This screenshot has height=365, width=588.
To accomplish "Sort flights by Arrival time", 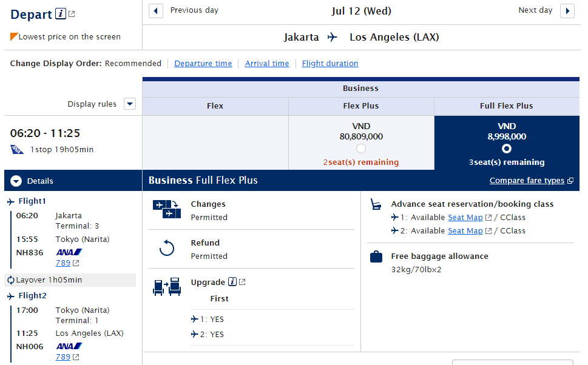I will tap(267, 64).
